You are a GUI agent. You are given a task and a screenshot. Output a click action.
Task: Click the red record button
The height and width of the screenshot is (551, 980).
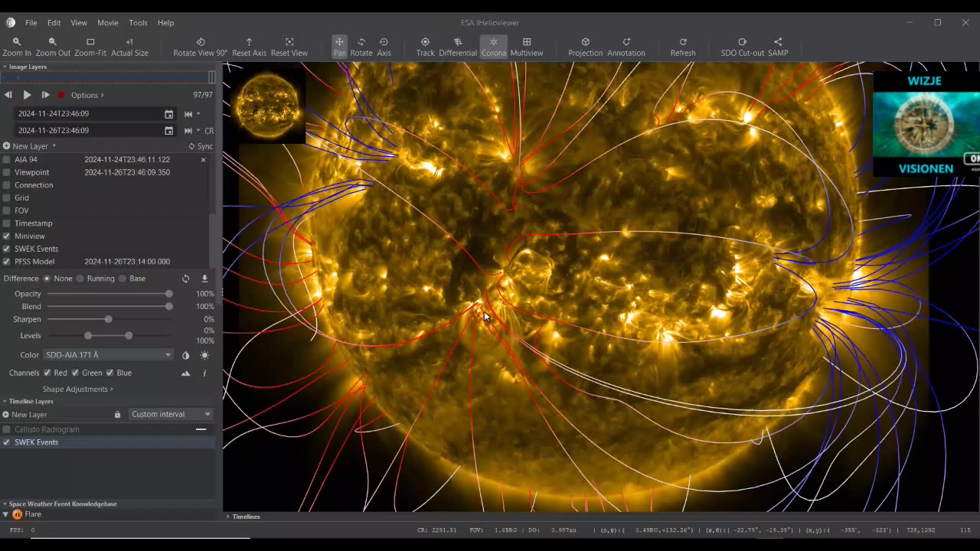click(61, 95)
